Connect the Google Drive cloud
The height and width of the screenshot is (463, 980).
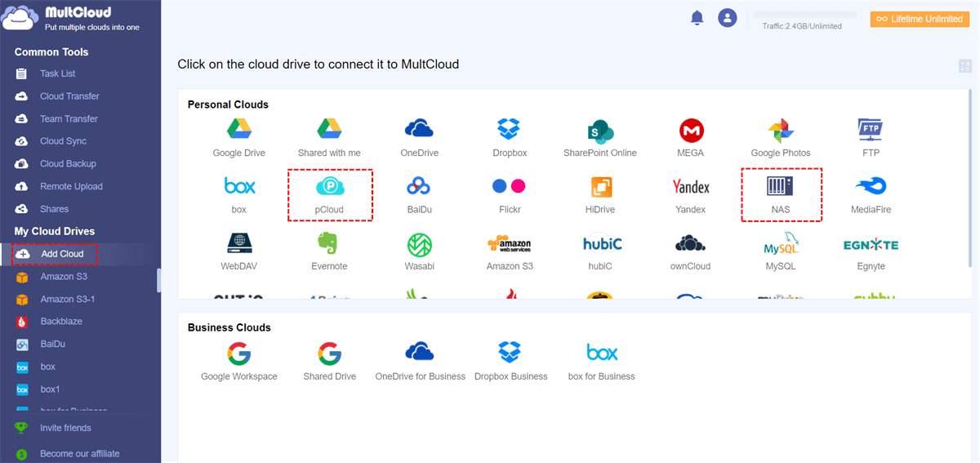click(238, 137)
